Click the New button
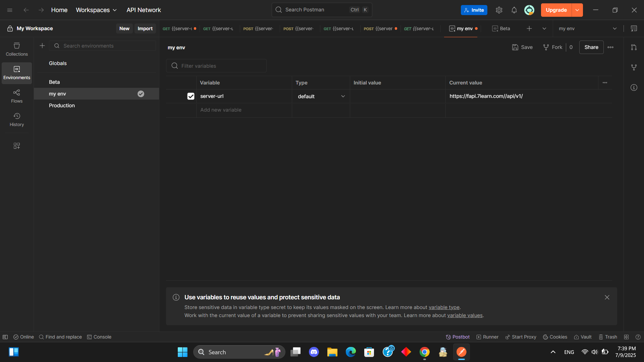This screenshot has width=644, height=362. tap(124, 28)
